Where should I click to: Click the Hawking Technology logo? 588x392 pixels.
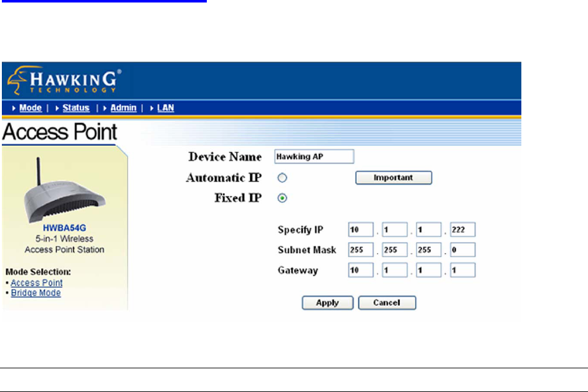(x=64, y=80)
